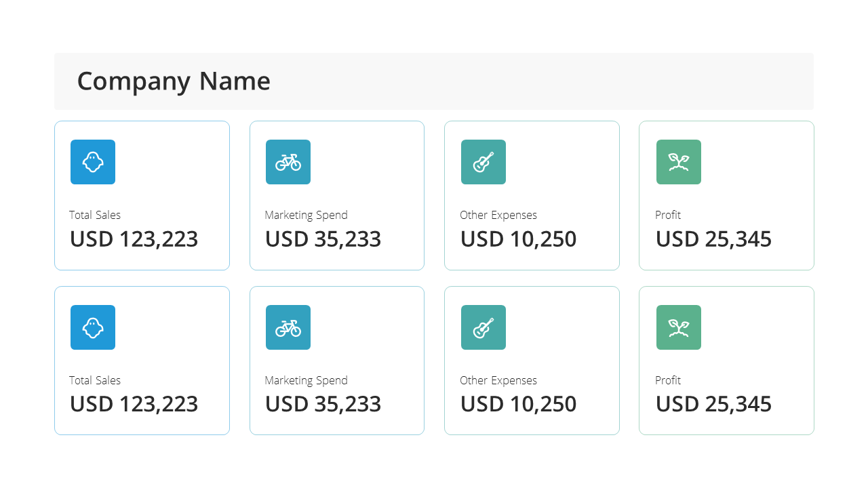Select USD 123,223 value in the top row
This screenshot has height=488, width=868.
134,239
